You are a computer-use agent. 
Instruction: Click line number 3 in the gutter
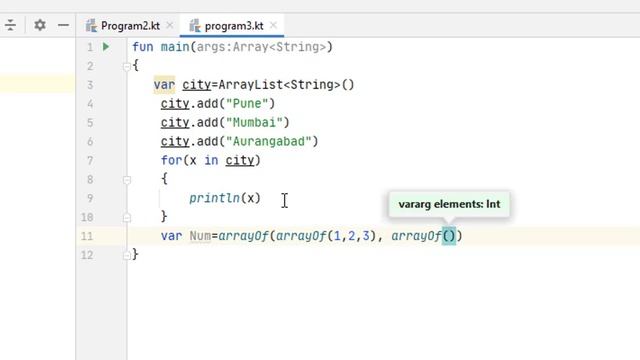pyautogui.click(x=90, y=85)
